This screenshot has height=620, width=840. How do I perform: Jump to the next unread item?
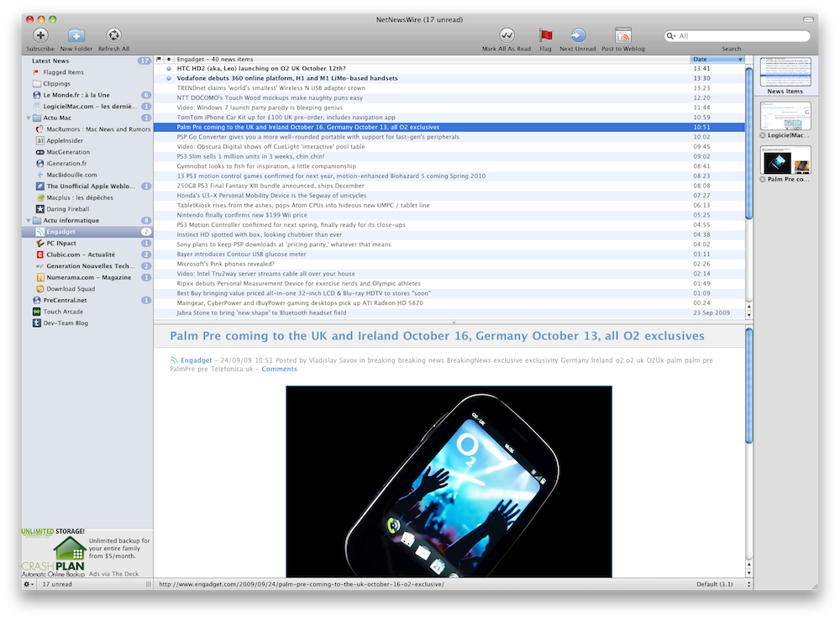click(x=578, y=35)
